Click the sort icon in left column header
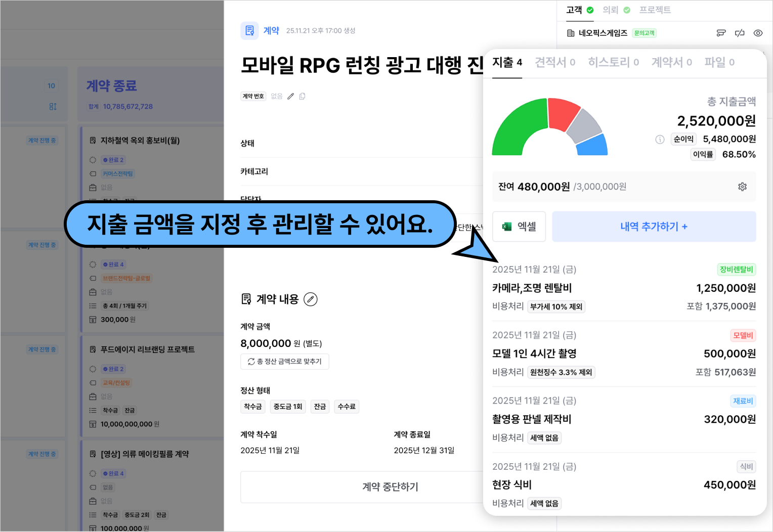Screen dimensions: 773x532 53,106
